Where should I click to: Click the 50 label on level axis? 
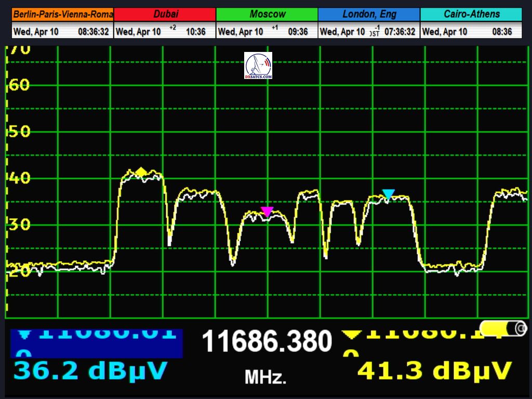[x=20, y=131]
